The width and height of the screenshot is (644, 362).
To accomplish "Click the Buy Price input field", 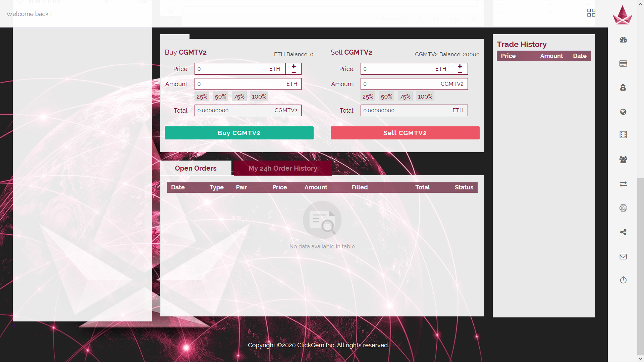I will (240, 69).
